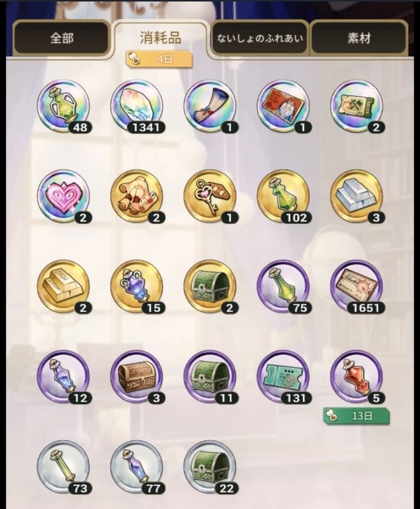Select the heart key item
The width and height of the screenshot is (420, 509).
(209, 197)
